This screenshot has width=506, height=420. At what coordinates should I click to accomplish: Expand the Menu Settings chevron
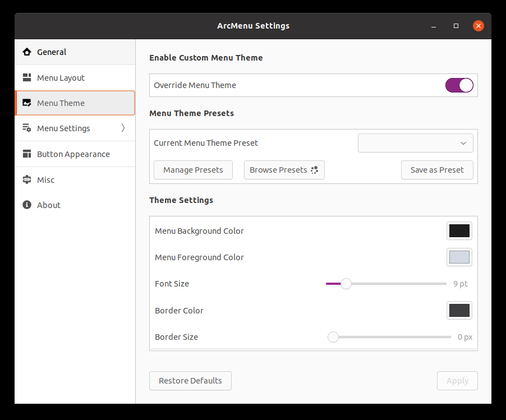pos(123,128)
